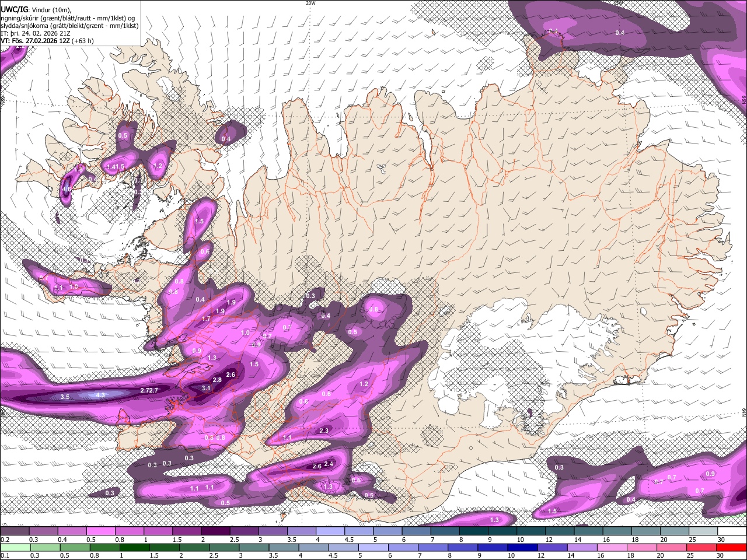Image resolution: width=747 pixels, height=560 pixels.
Task: Click the overlapping '1.41.5' value on the map
Action: 116,167
